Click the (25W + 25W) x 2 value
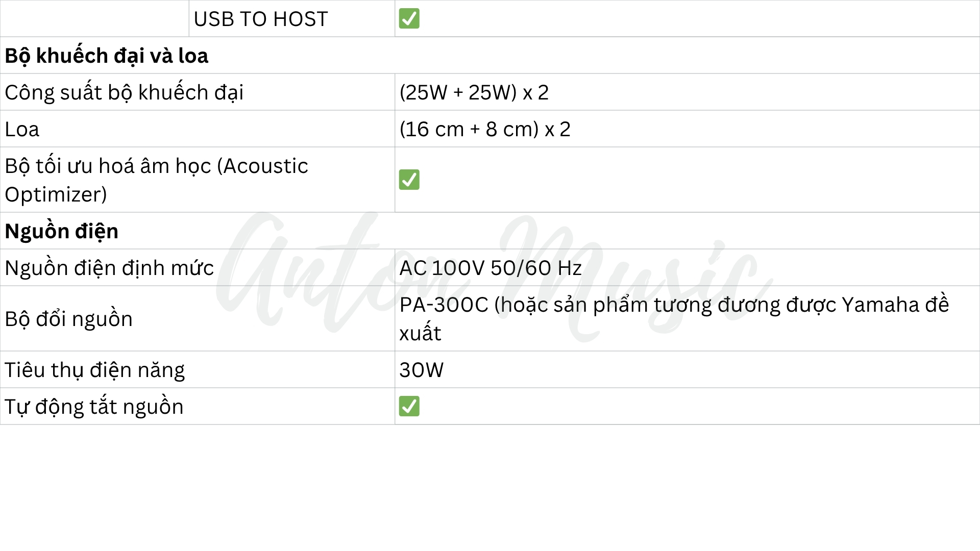This screenshot has width=980, height=551. point(474,92)
